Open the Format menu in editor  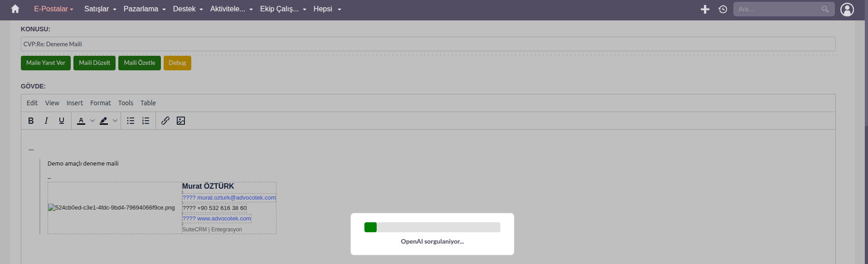pos(101,103)
